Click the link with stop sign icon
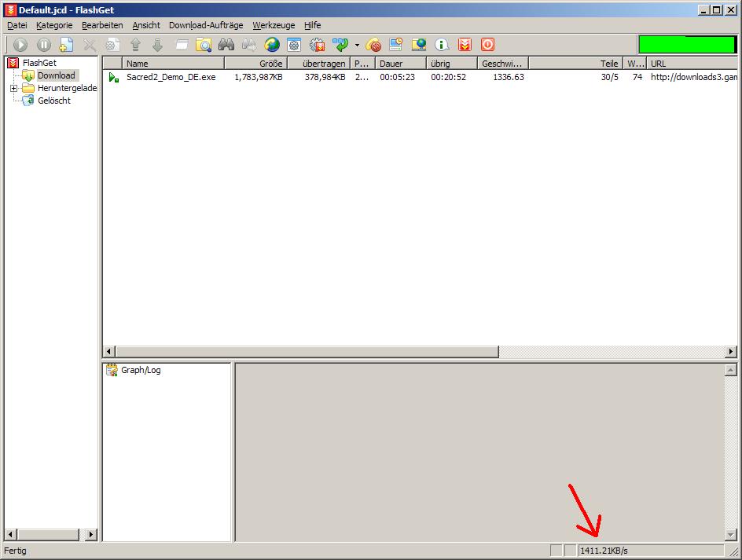The width and height of the screenshot is (742, 560). (373, 45)
